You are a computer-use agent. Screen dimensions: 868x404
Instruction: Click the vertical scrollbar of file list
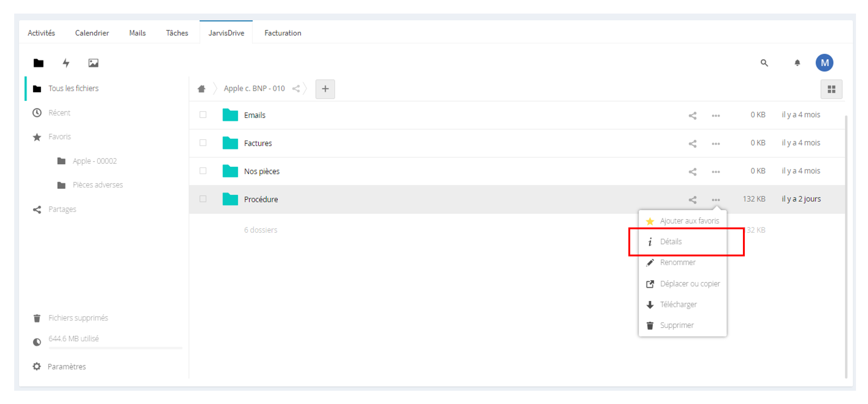tap(846, 246)
